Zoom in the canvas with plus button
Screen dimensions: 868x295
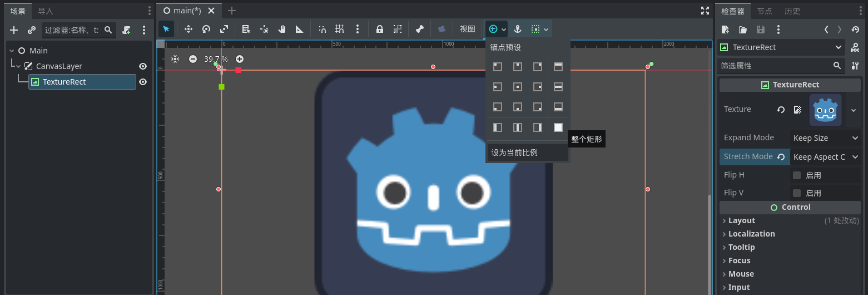coord(240,59)
